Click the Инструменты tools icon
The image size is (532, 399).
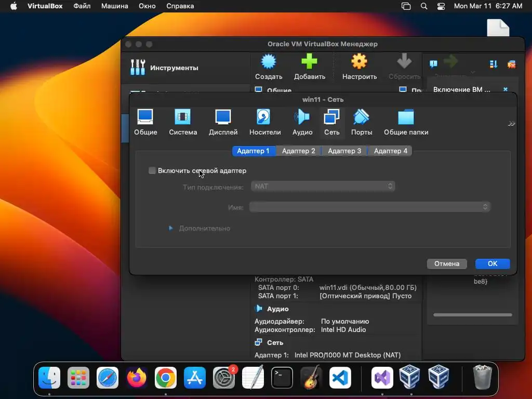[x=138, y=67]
